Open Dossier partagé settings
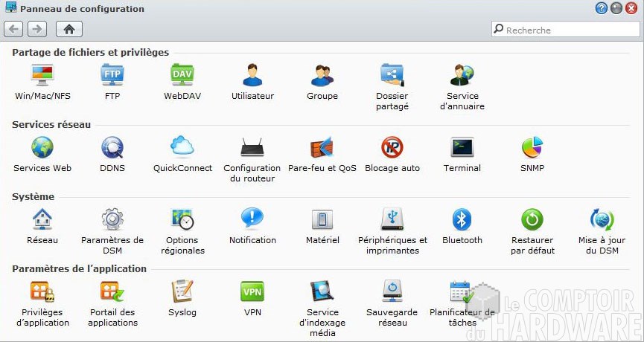Screen dimensions: 644x342 coord(392,74)
